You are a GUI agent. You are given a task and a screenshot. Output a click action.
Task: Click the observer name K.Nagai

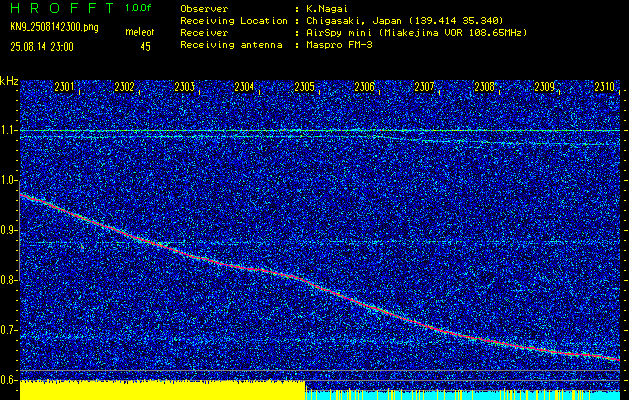tap(327, 8)
